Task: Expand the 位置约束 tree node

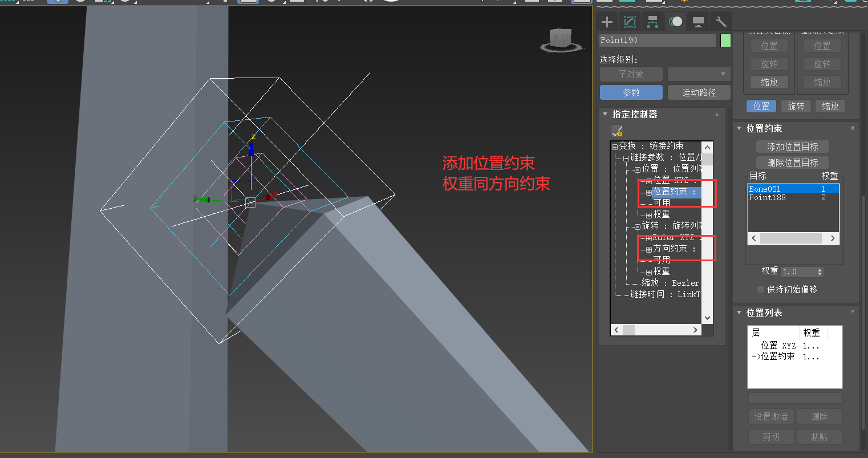Action: click(x=648, y=193)
